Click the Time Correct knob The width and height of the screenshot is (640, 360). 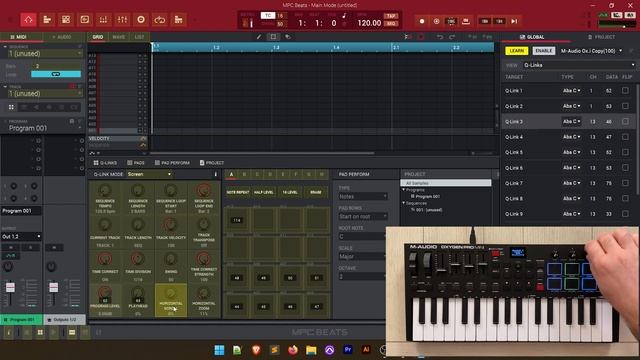(x=105, y=259)
